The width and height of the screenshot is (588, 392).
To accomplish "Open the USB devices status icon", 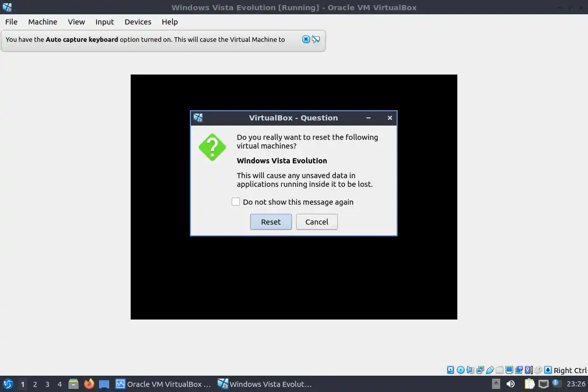I will tap(490, 370).
